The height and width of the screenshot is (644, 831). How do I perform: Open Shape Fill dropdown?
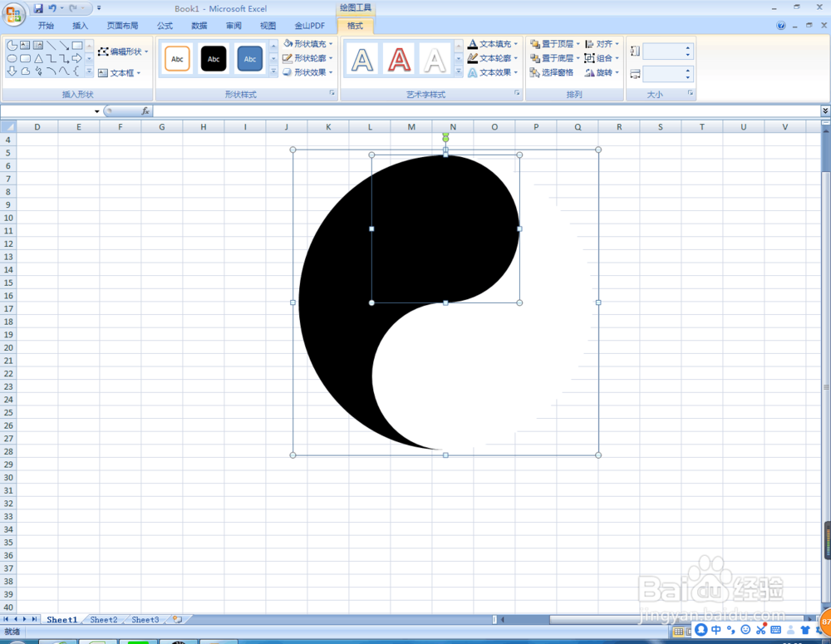308,43
